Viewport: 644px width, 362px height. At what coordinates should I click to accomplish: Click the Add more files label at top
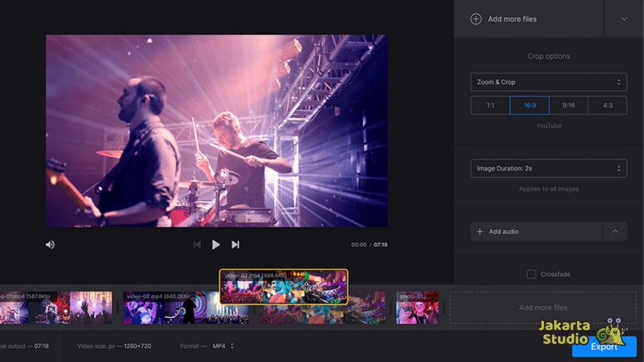coord(512,19)
